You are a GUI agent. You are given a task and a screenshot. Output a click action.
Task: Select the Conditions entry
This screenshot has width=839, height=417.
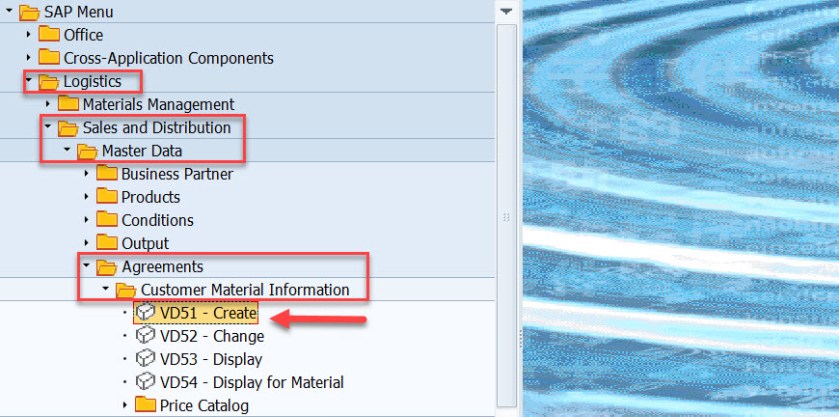(x=157, y=220)
